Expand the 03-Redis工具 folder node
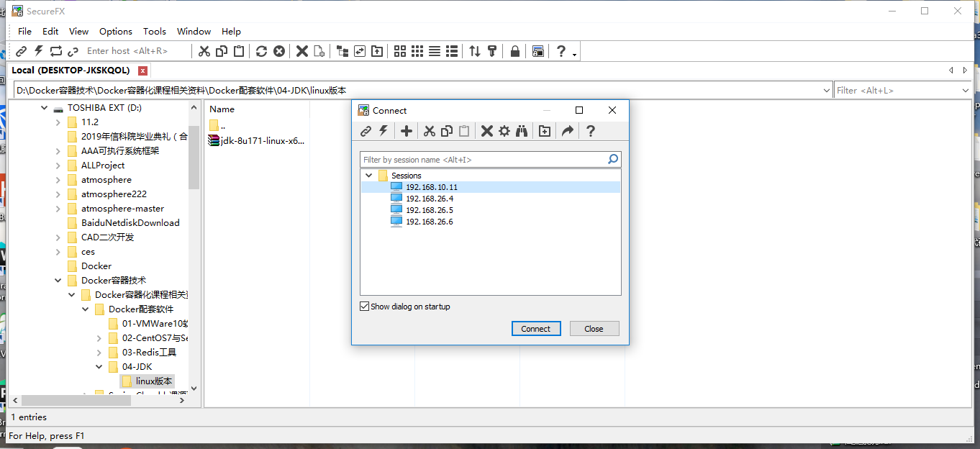The image size is (980, 449). coord(99,353)
